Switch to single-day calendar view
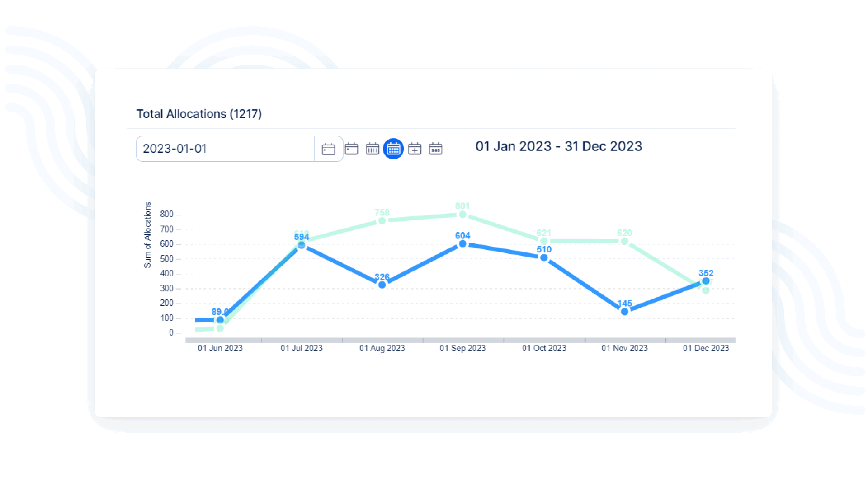 coord(351,149)
